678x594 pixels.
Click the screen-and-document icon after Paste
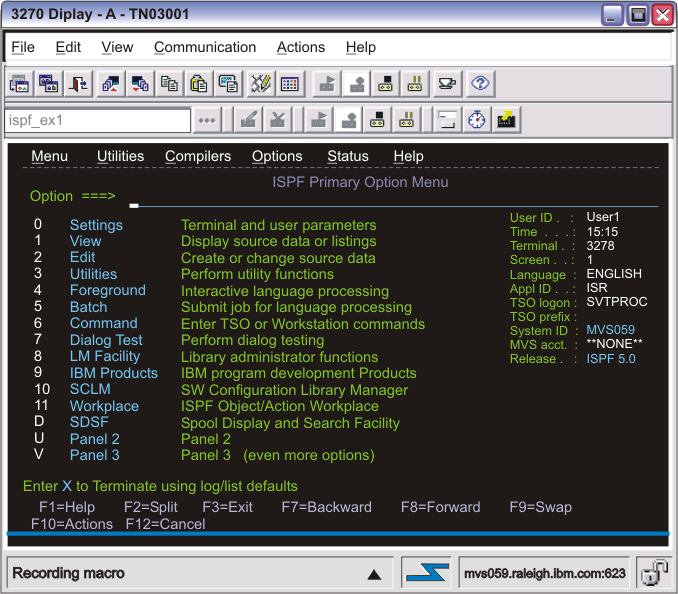coord(228,83)
